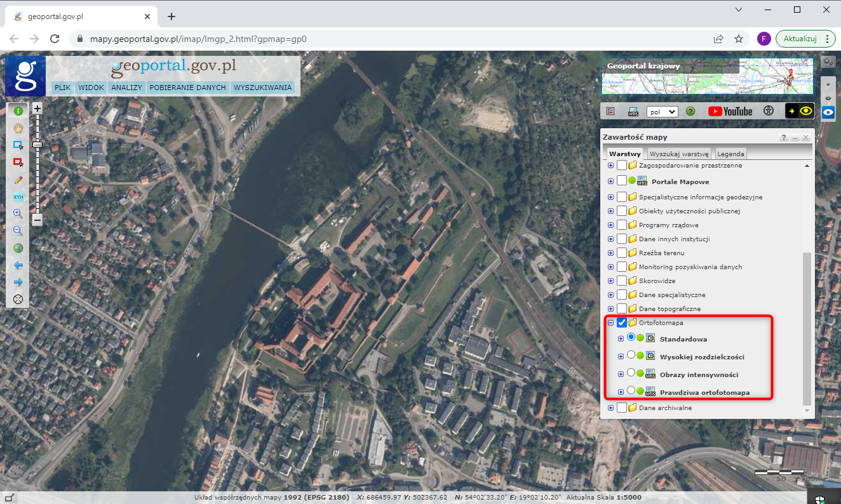Open the YouTube channel icon
The height and width of the screenshot is (504, 841).
tap(730, 111)
